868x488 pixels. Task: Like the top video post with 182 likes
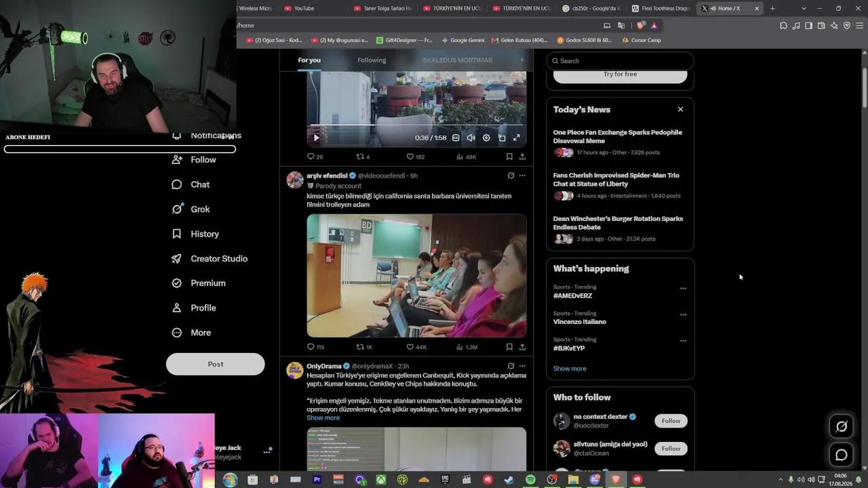click(x=415, y=157)
